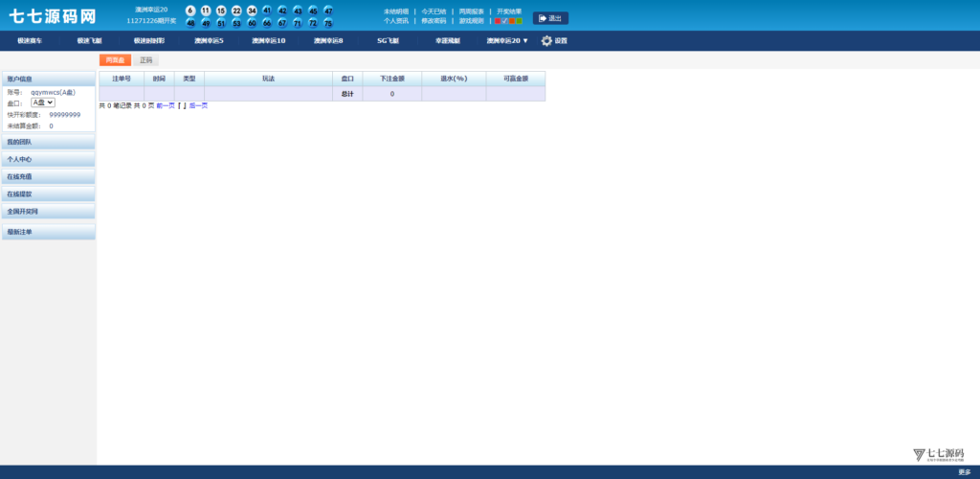
Task: Click lottery ball number 75
Action: pos(328,23)
